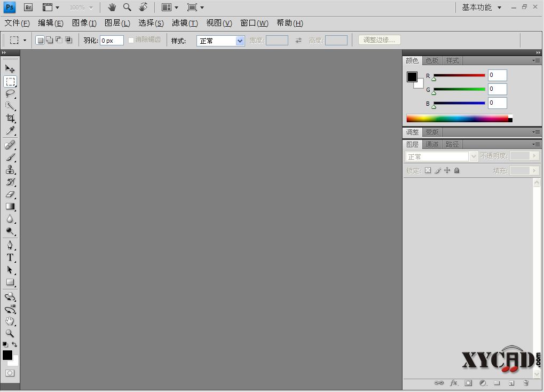Viewport: 544px width, 392px height.
Task: Toggle lock image pixels brush icon
Action: (x=438, y=170)
